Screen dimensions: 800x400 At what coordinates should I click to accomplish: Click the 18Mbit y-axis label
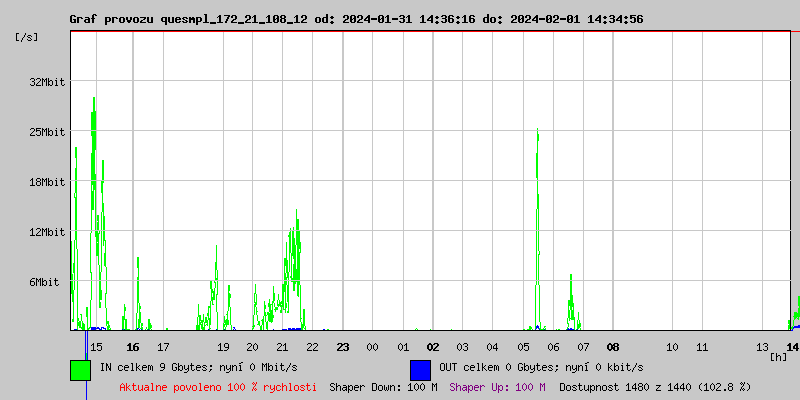coord(47,182)
